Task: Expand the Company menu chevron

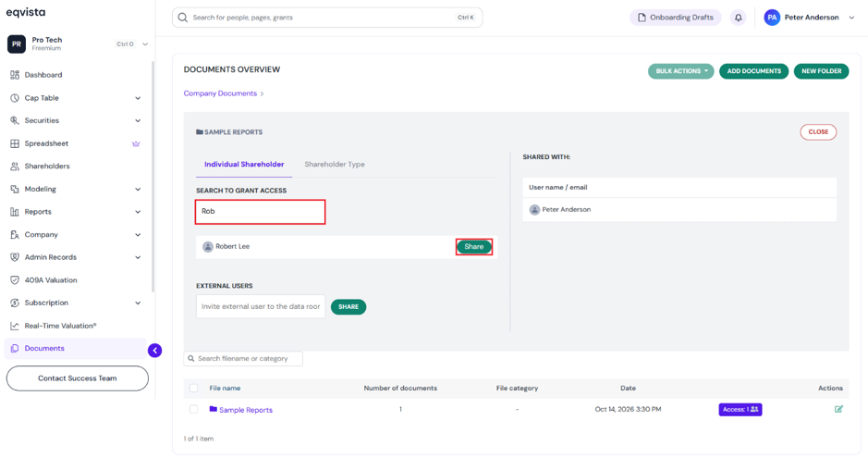Action: [x=138, y=235]
